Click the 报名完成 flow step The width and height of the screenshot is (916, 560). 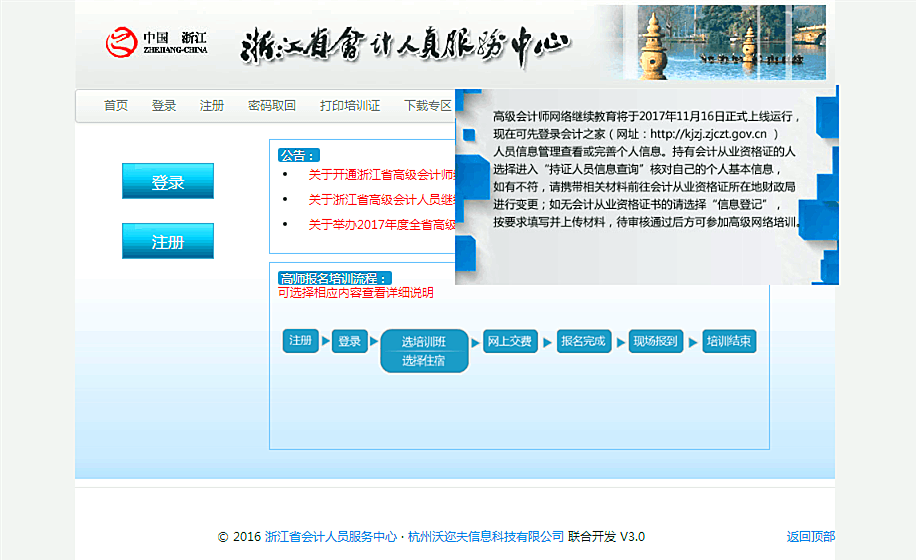583,341
